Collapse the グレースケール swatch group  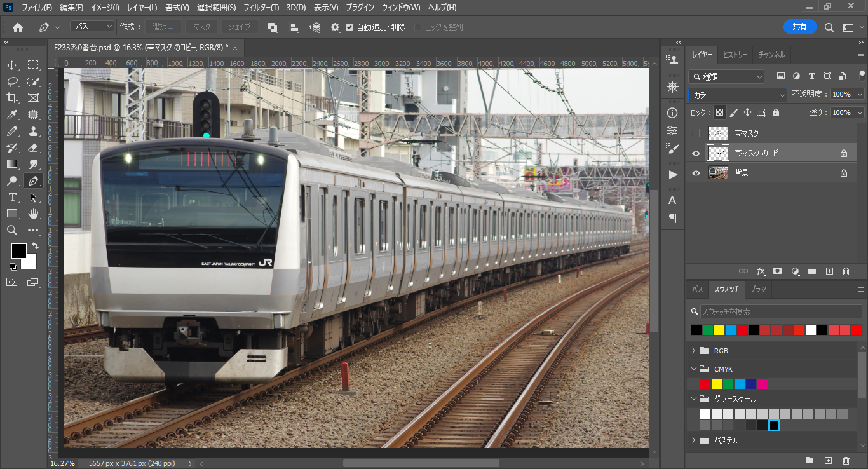click(x=693, y=399)
